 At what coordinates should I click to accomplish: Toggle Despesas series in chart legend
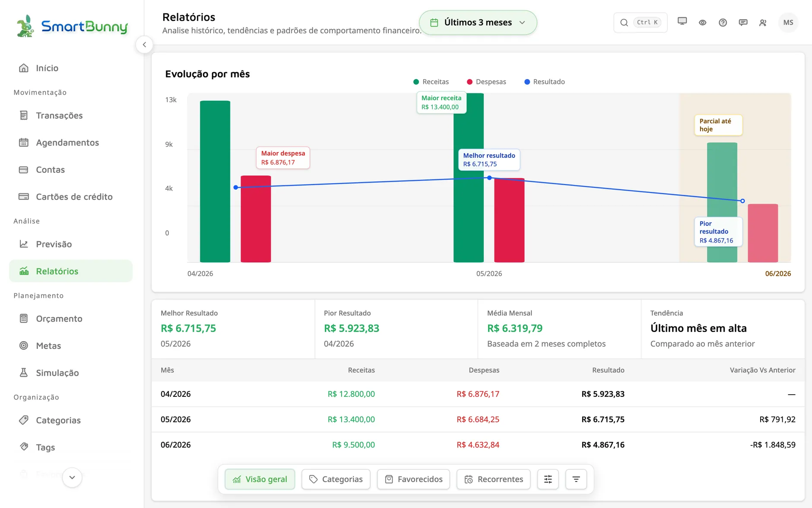point(486,82)
